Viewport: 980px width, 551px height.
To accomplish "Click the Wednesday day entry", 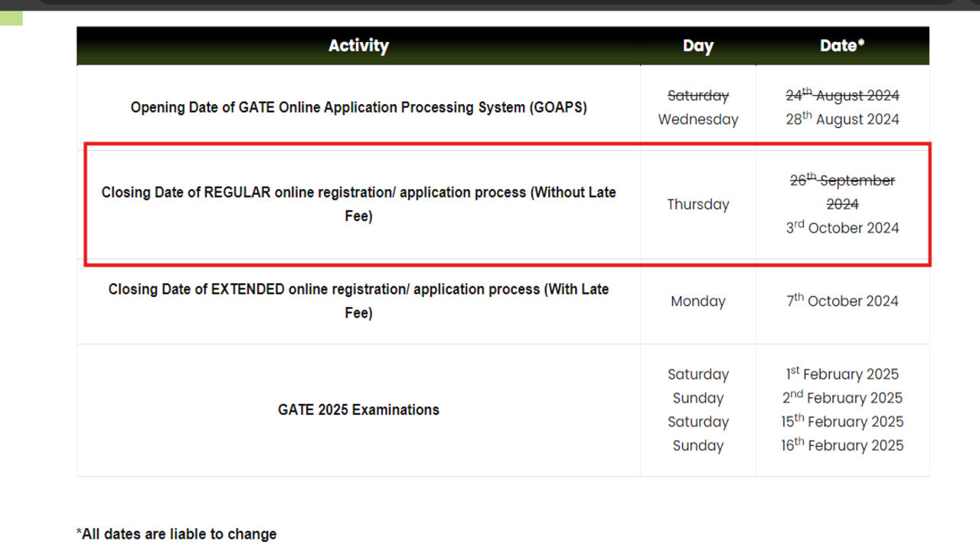I will pyautogui.click(x=697, y=119).
